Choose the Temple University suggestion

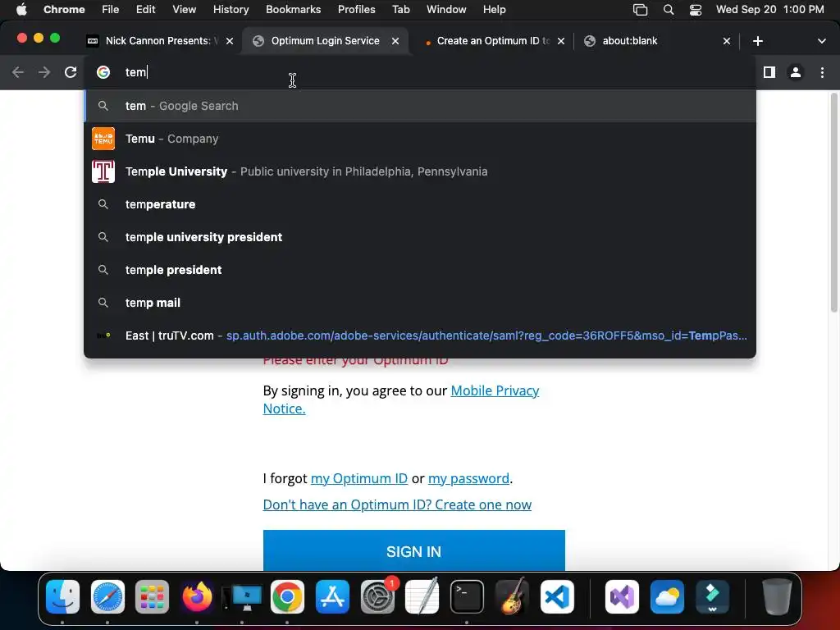click(x=420, y=171)
